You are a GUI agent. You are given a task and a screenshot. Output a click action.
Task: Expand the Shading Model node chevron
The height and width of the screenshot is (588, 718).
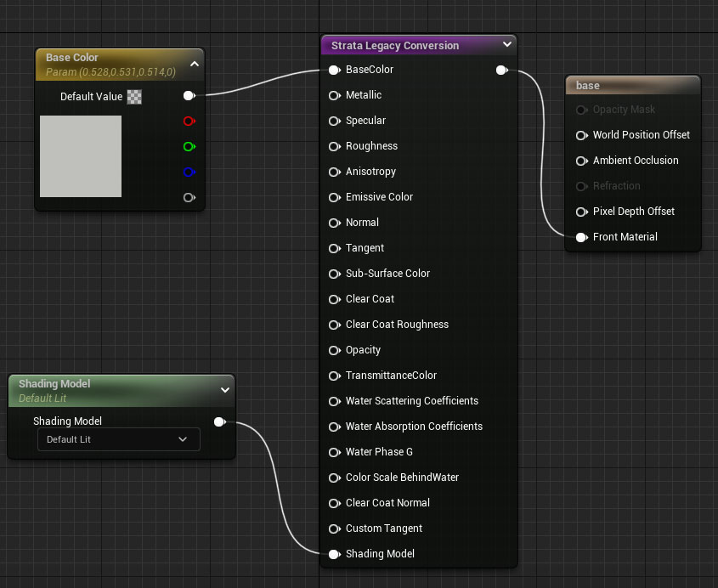(225, 390)
